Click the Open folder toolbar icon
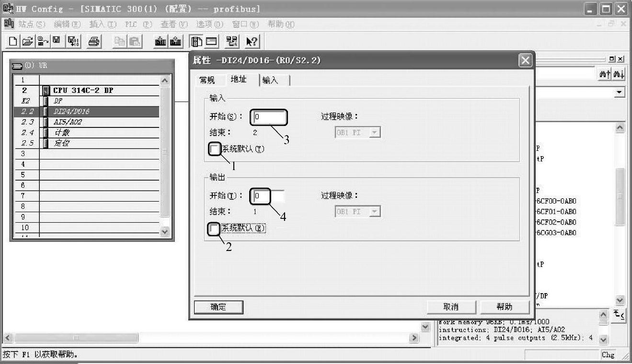The height and width of the screenshot is (364, 632). pos(28,42)
